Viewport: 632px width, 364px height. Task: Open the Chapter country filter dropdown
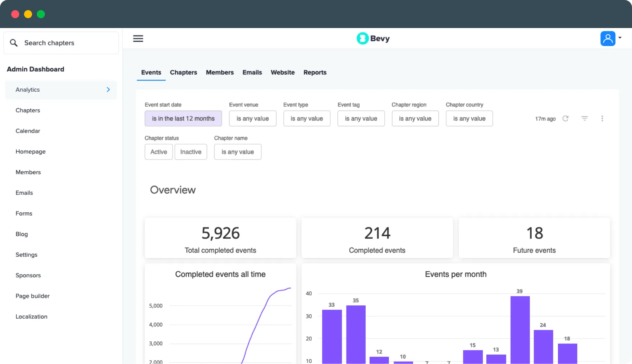(x=469, y=119)
